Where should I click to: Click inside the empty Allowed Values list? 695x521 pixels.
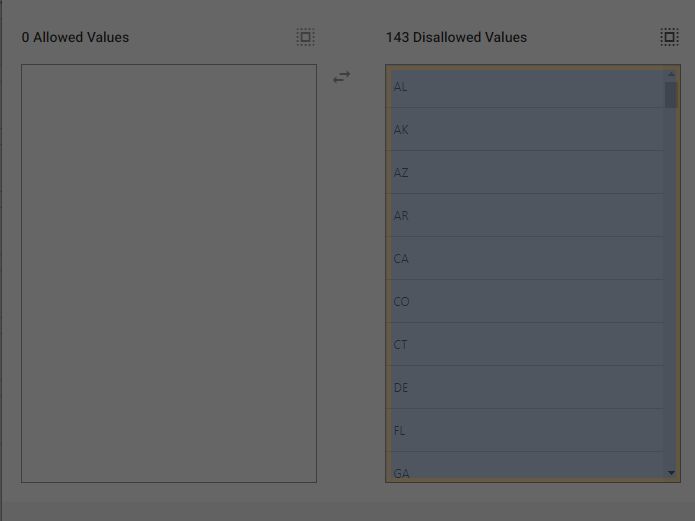click(169, 273)
